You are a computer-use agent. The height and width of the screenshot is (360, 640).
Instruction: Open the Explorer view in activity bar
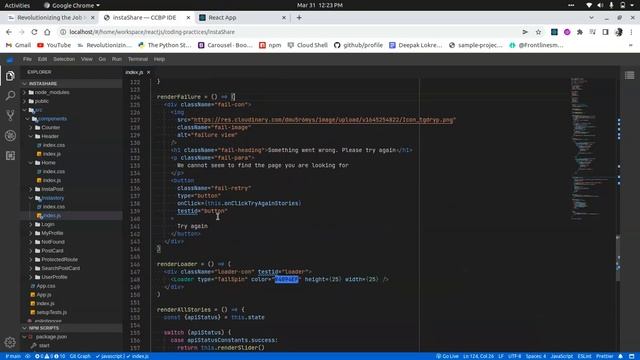[x=10, y=76]
